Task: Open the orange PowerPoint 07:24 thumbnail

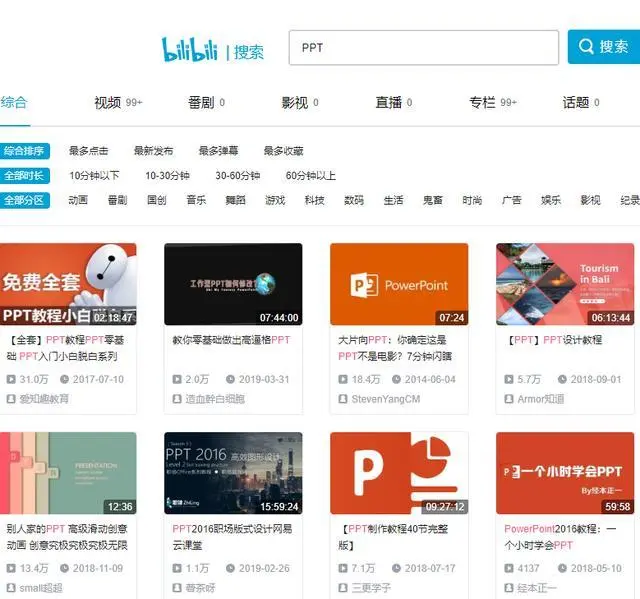Action: pos(399,284)
